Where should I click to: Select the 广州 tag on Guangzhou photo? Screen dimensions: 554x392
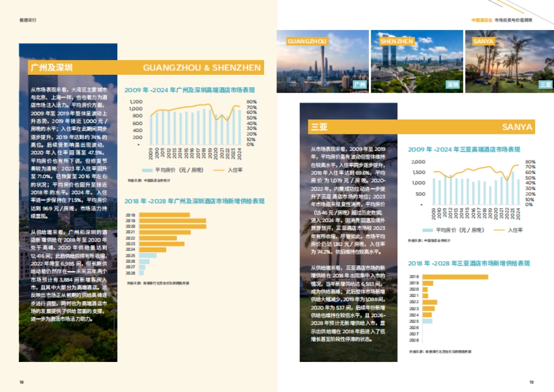point(360,84)
